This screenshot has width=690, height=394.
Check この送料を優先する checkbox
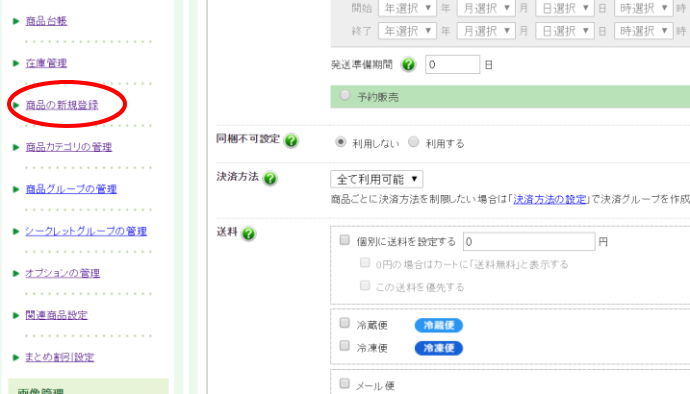point(365,286)
